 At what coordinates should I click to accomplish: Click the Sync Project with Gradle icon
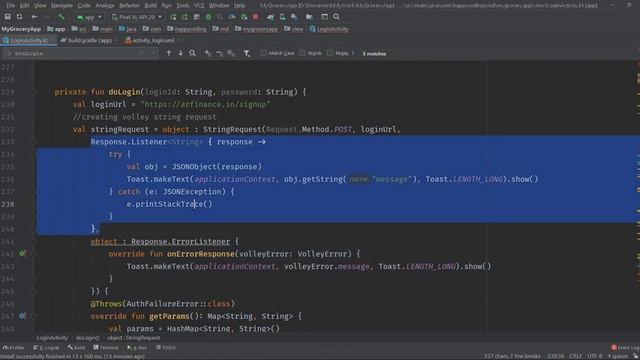(270, 17)
